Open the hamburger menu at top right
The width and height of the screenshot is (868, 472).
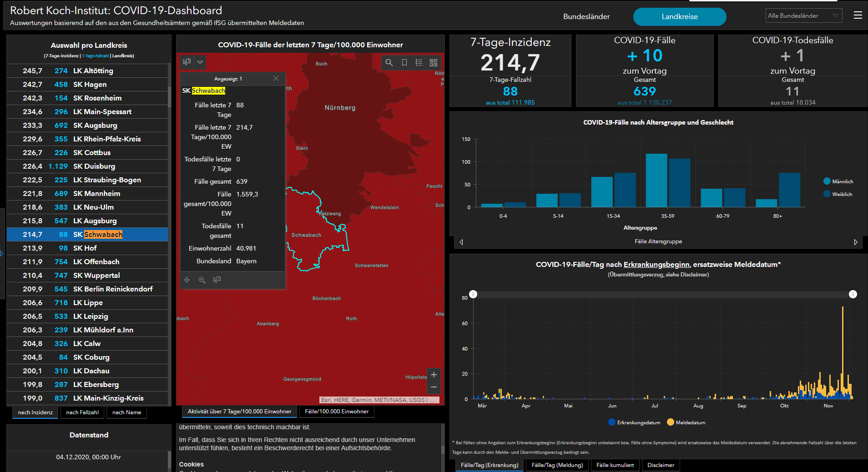click(x=858, y=15)
